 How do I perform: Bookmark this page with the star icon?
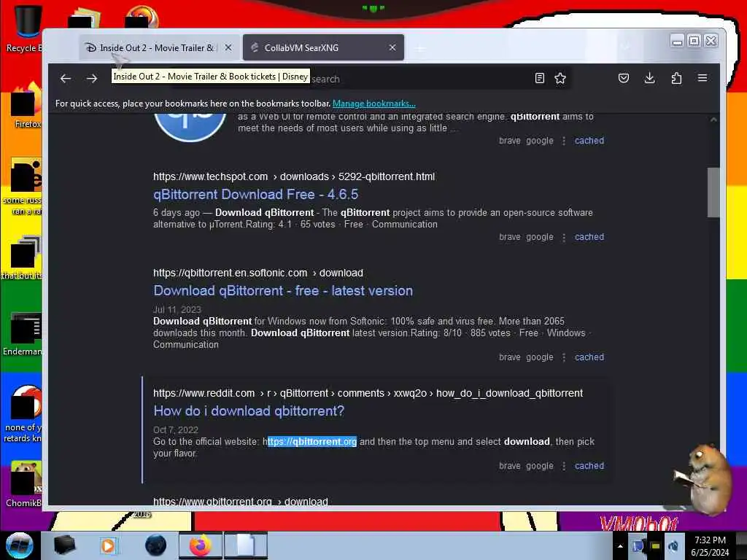click(x=560, y=78)
